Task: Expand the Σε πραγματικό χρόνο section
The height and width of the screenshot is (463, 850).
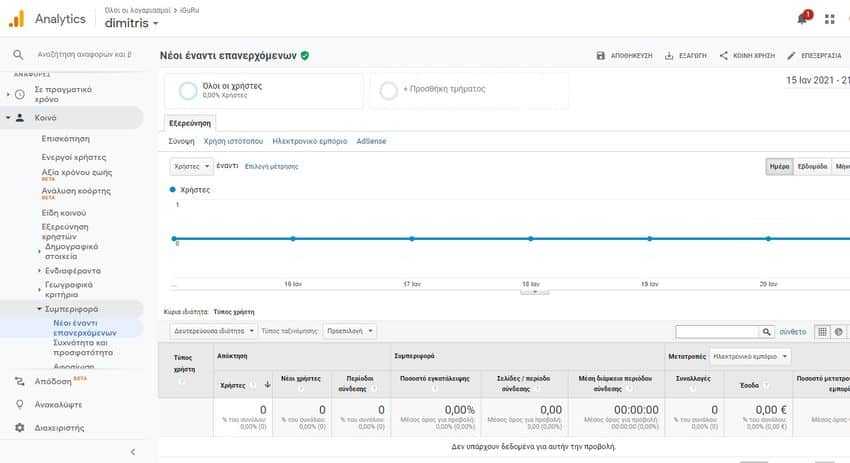Action: [x=8, y=94]
